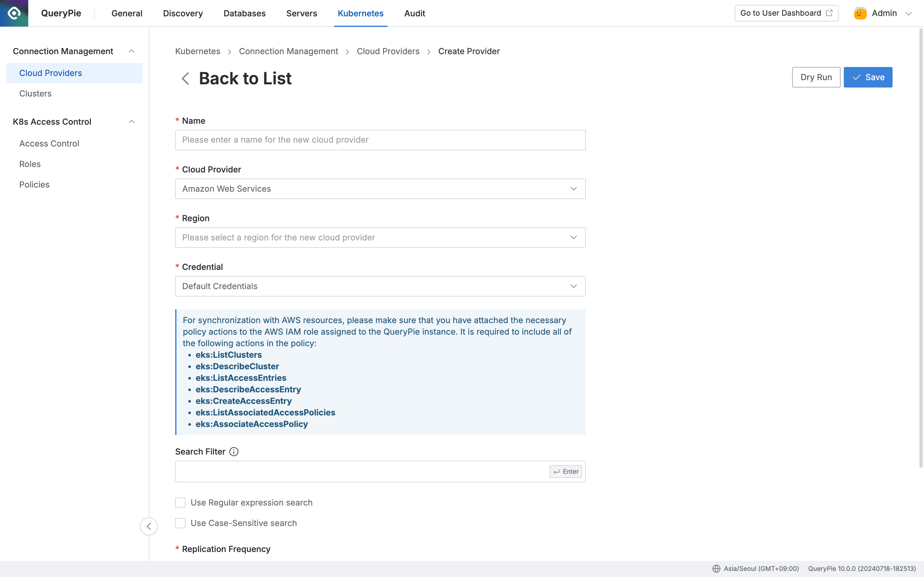
Task: Open Cloud Providers from the breadcrumb
Action: [x=388, y=51]
